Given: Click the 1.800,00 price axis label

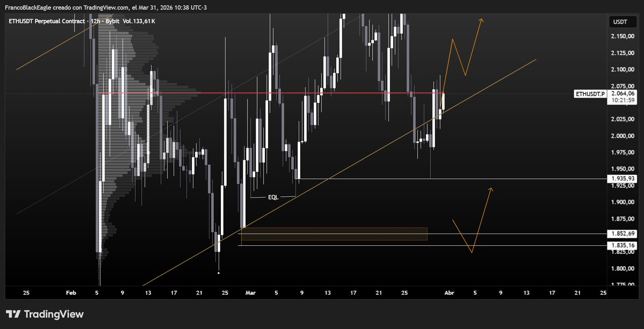Looking at the screenshot, I should (623, 269).
